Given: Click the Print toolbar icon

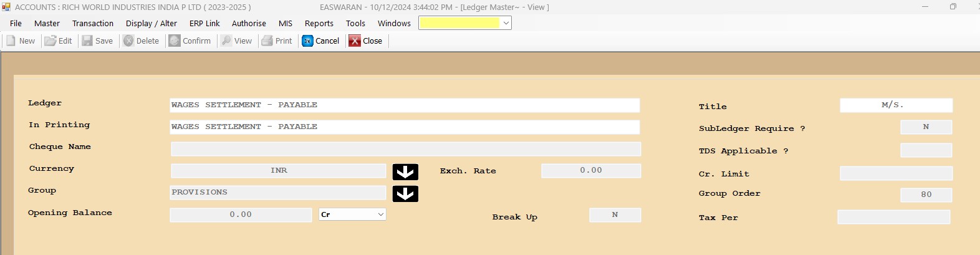Looking at the screenshot, I should click(x=267, y=41).
